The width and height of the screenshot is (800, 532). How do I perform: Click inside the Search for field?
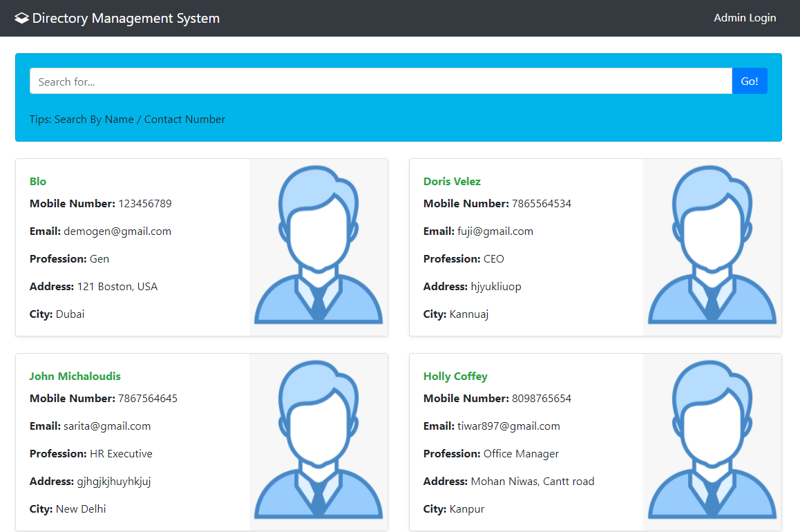pyautogui.click(x=380, y=81)
